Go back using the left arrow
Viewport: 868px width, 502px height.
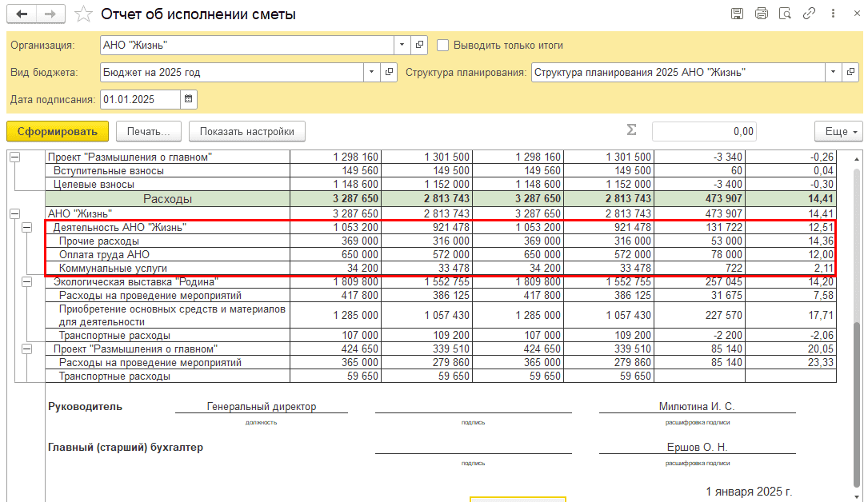click(22, 14)
